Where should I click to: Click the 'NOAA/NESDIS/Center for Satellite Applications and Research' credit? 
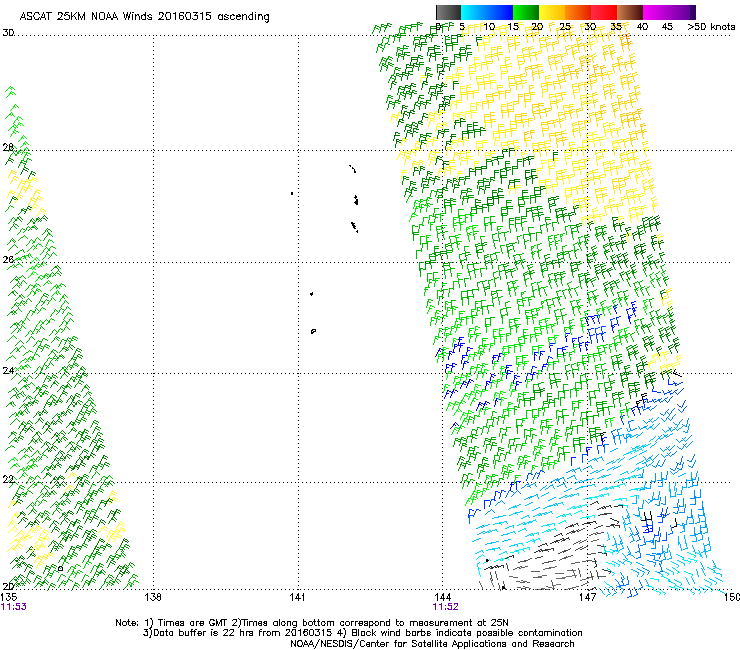point(432,644)
